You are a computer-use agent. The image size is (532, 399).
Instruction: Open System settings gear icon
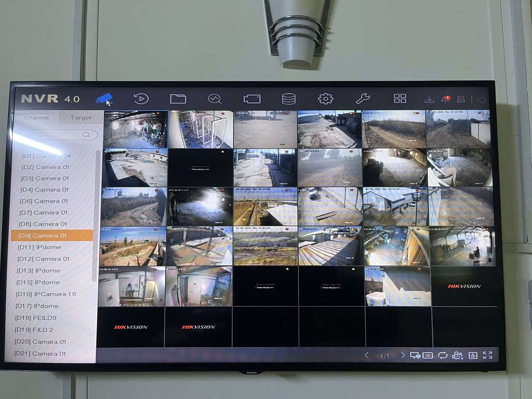325,99
